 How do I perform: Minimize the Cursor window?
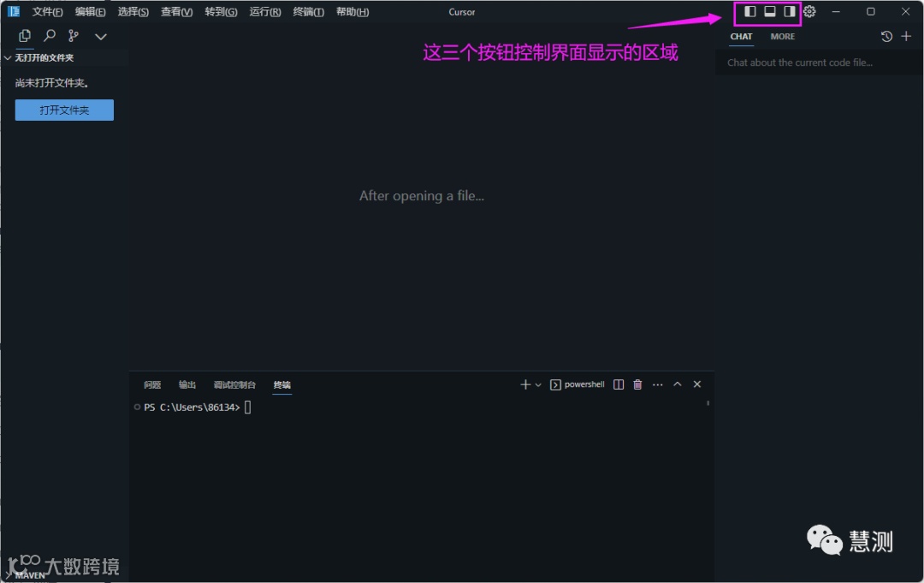tap(836, 11)
